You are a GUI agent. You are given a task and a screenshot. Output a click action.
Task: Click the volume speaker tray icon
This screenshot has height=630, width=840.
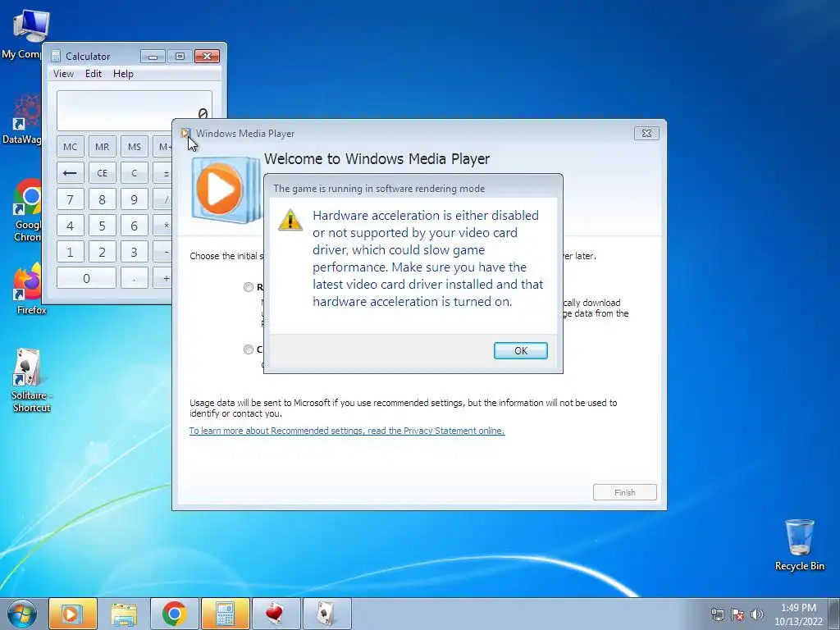tap(757, 614)
